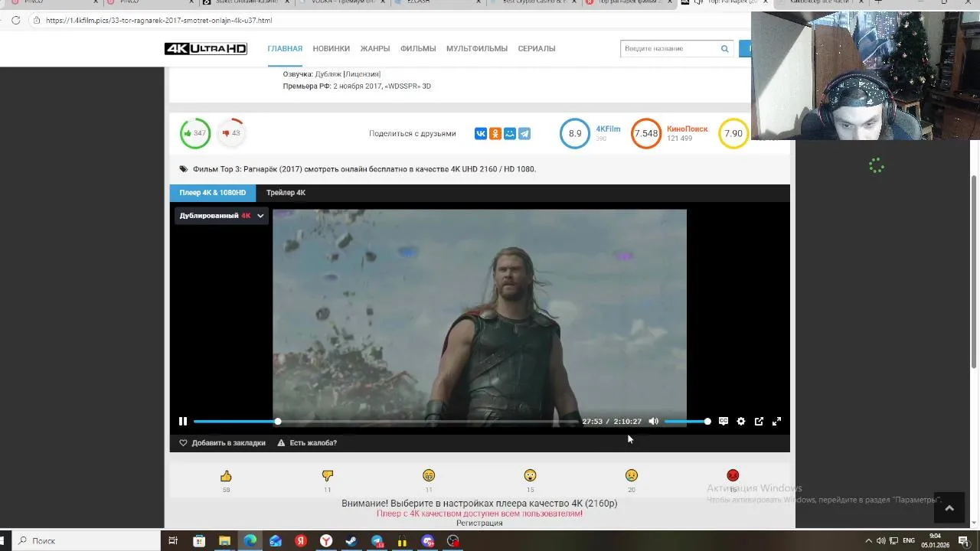Screen dimensions: 980x551
Task: Expand the Дублированный 4K voiceover dropdown
Action: click(221, 216)
